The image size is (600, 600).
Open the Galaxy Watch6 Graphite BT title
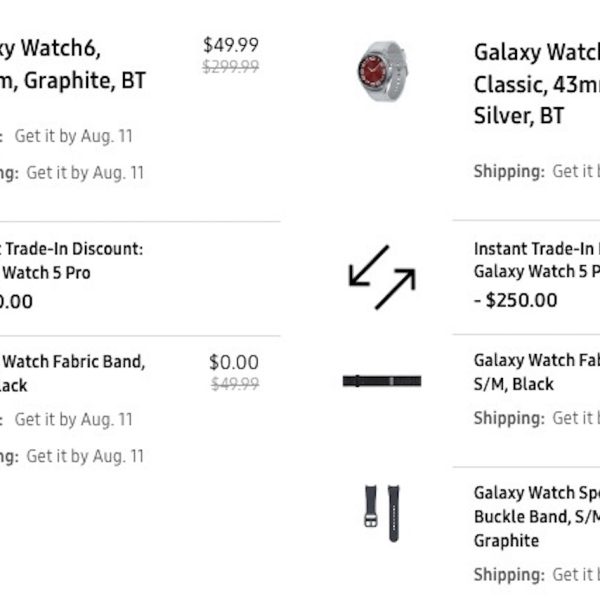tap(70, 64)
